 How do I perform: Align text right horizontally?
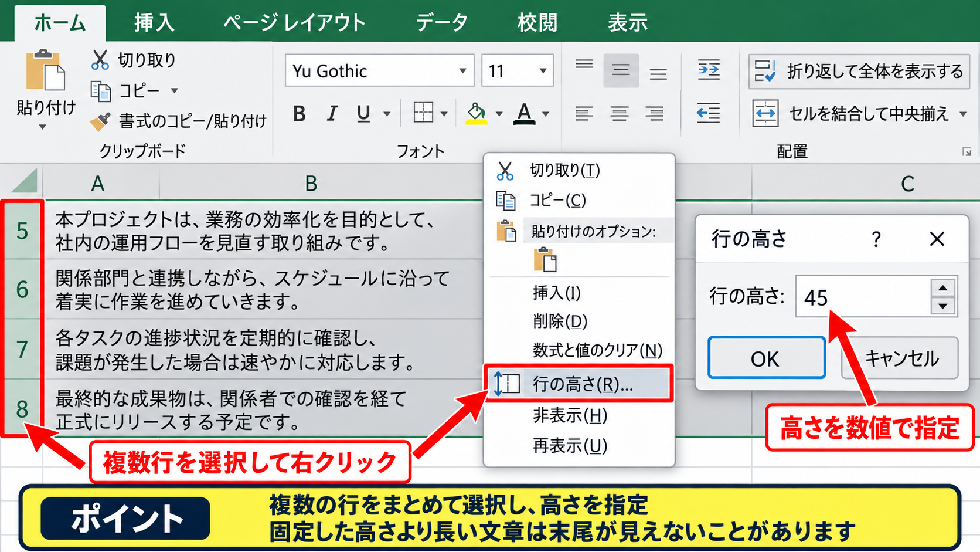(x=655, y=113)
